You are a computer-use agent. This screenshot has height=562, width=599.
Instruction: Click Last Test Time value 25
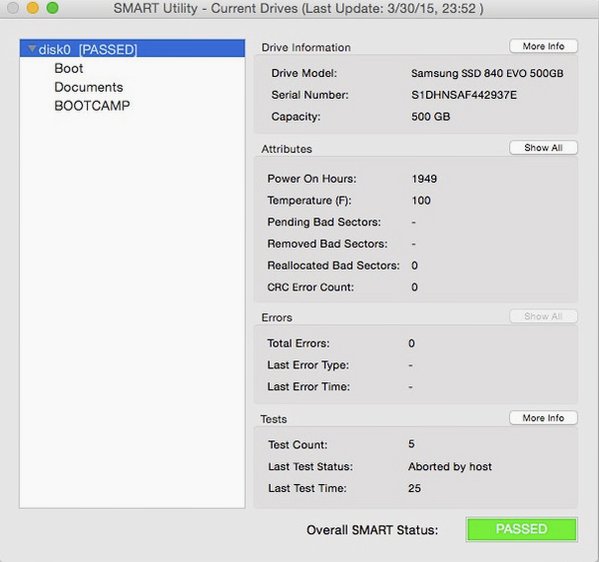click(414, 488)
